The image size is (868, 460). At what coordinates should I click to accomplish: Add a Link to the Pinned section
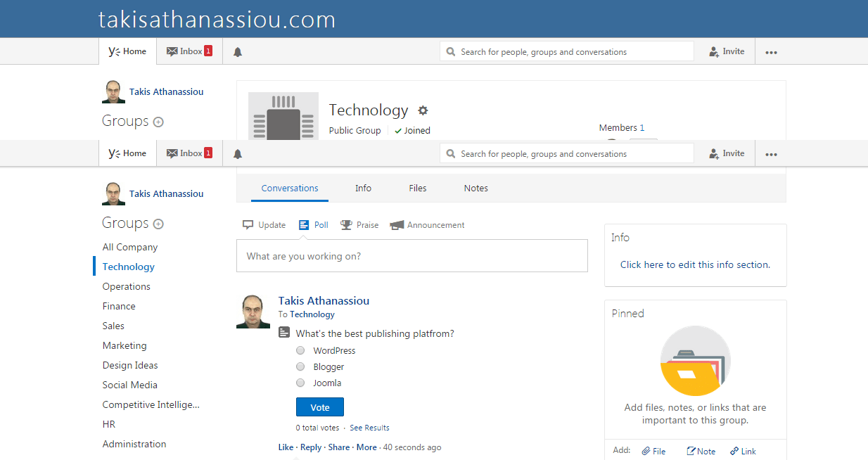click(x=743, y=451)
